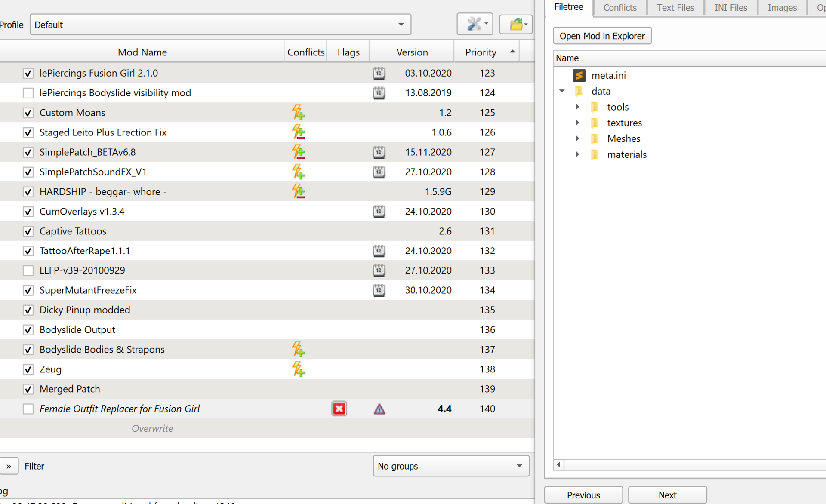
Task: Click the meta.ini file icon
Action: coord(579,76)
